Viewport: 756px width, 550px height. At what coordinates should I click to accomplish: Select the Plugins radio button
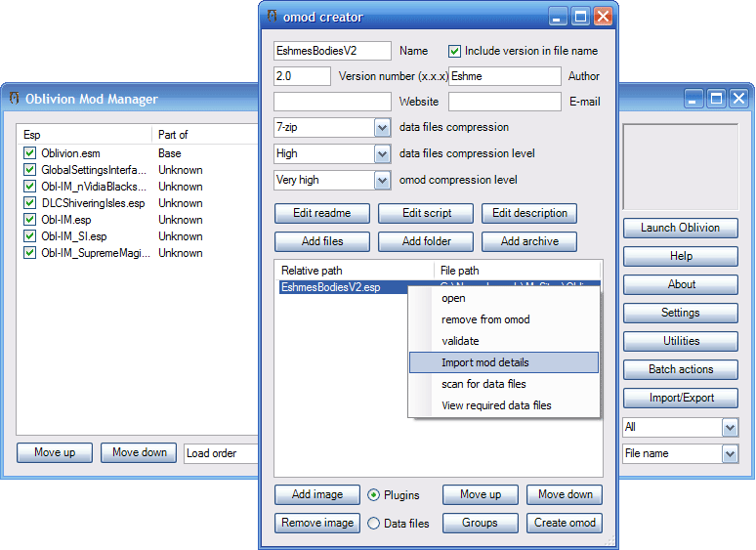(x=373, y=495)
